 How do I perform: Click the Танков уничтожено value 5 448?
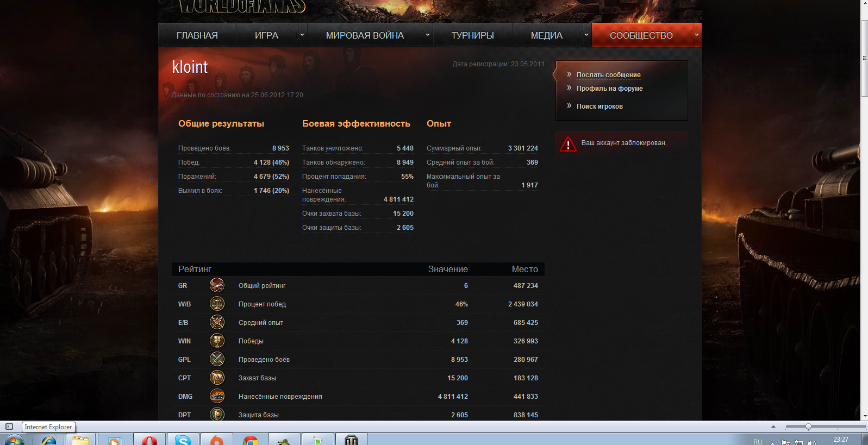pyautogui.click(x=405, y=148)
